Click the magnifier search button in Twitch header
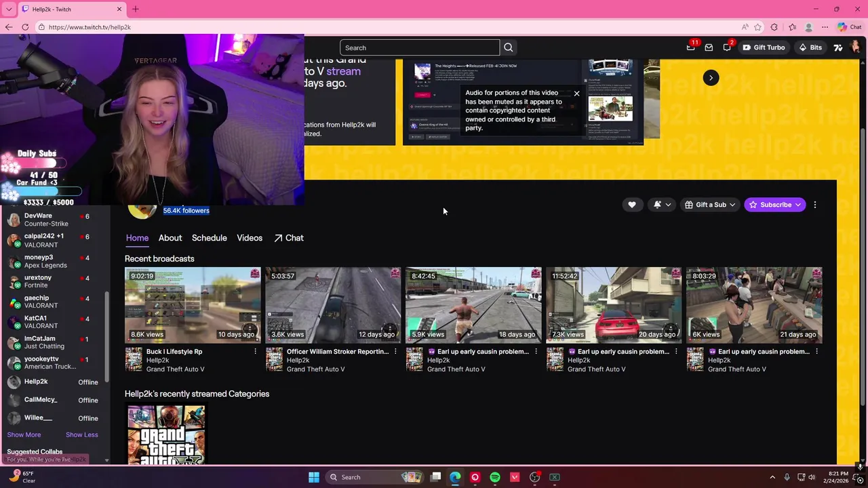This screenshot has height=488, width=868. [509, 47]
